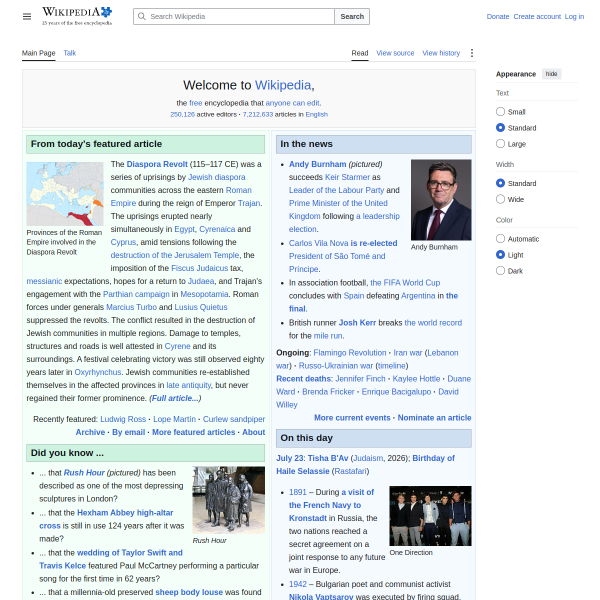Open the Jennifer Finch link
600x600 pixels.
(x=360, y=379)
